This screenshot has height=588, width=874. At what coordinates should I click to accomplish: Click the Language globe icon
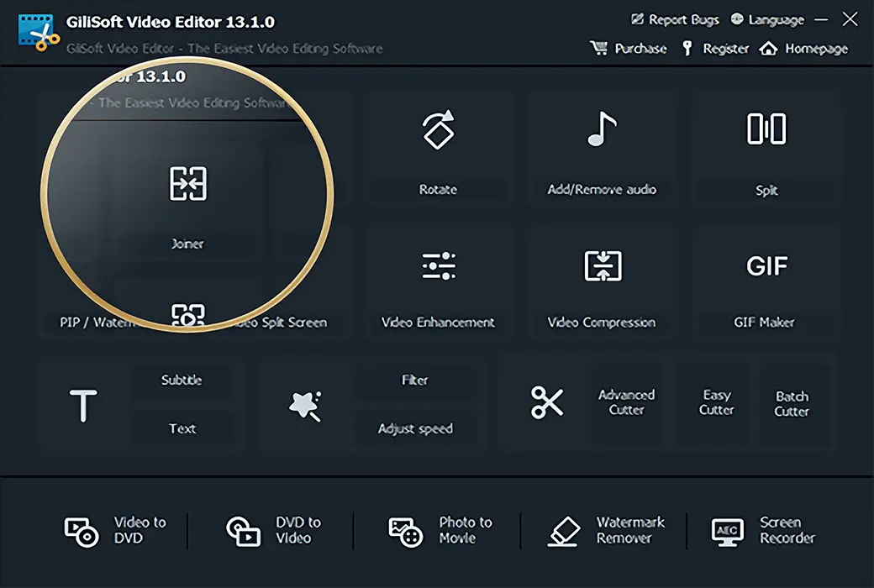[x=737, y=19]
